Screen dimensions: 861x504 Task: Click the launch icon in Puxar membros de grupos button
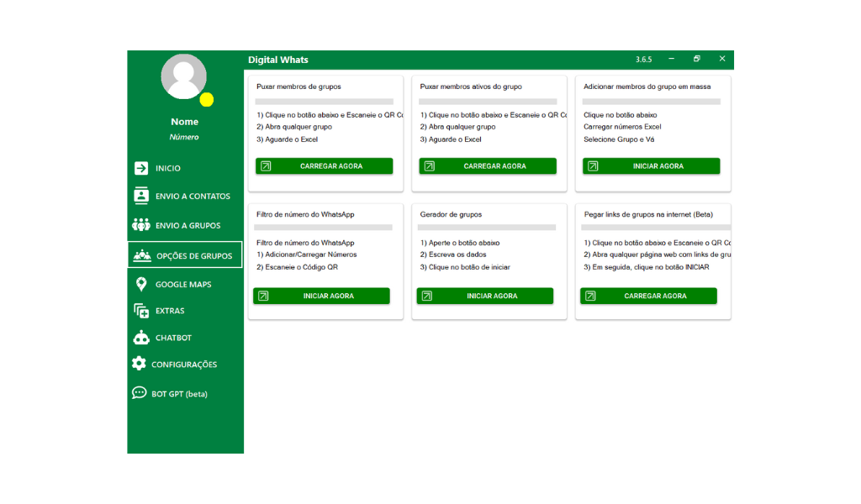[266, 165]
